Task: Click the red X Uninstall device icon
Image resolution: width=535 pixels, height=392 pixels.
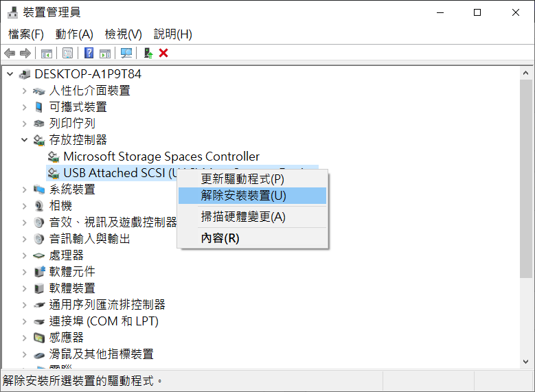Action: [163, 53]
